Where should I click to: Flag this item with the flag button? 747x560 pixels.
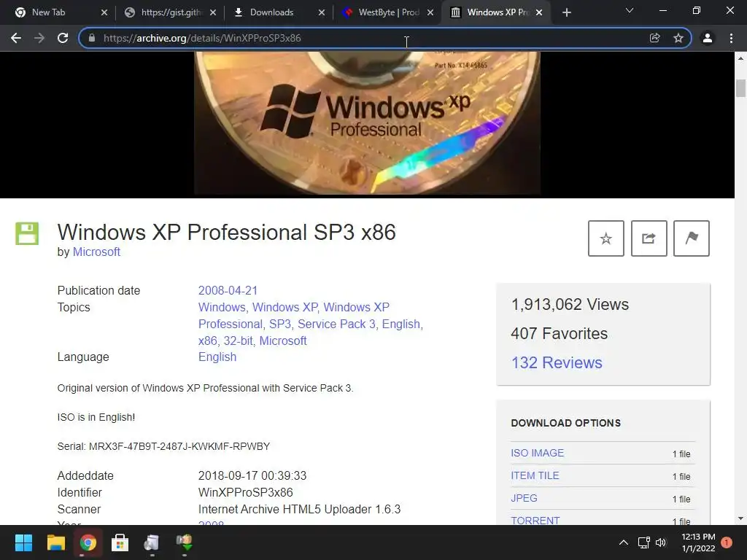[x=692, y=238]
